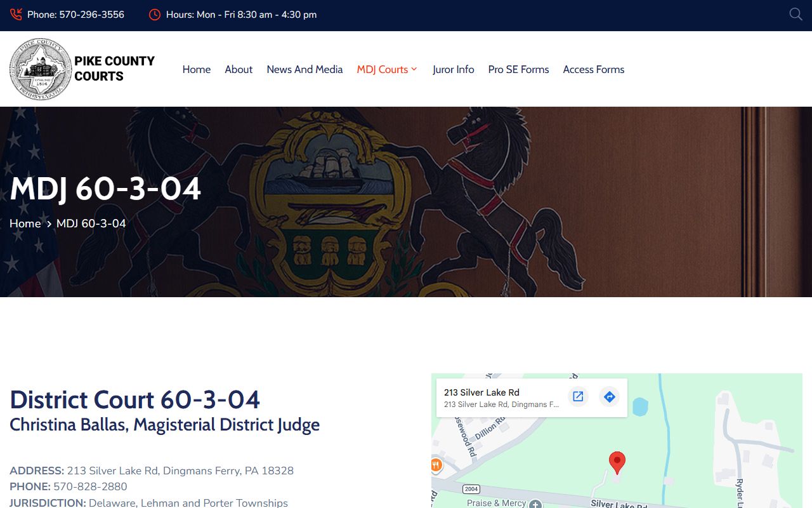Click the map directions arrow icon
The height and width of the screenshot is (508, 812).
[609, 397]
